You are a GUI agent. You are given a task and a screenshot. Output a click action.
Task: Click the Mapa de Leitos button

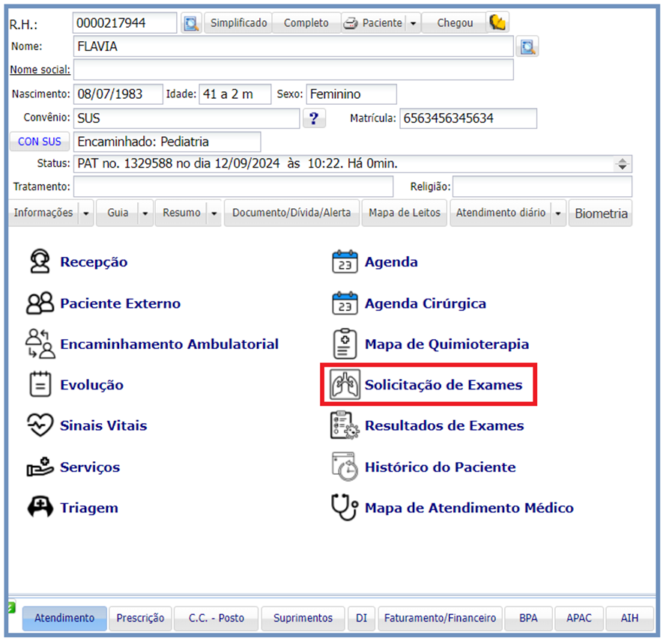pos(405,213)
